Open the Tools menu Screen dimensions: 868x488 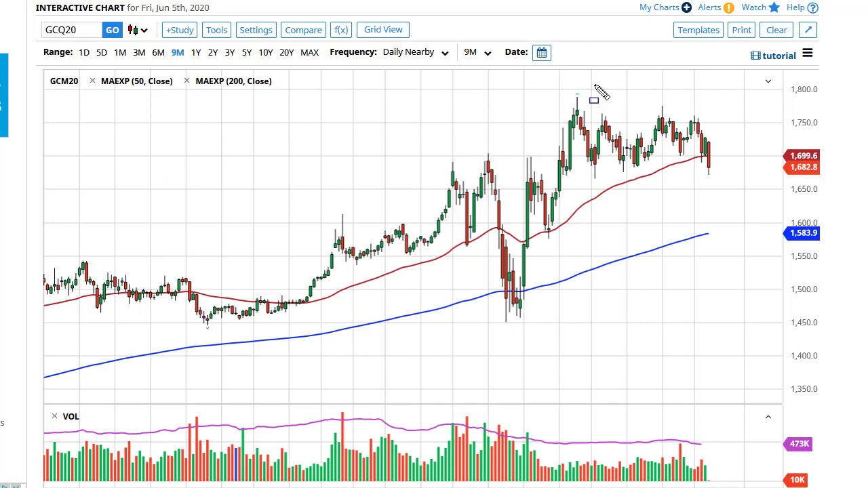pyautogui.click(x=216, y=30)
